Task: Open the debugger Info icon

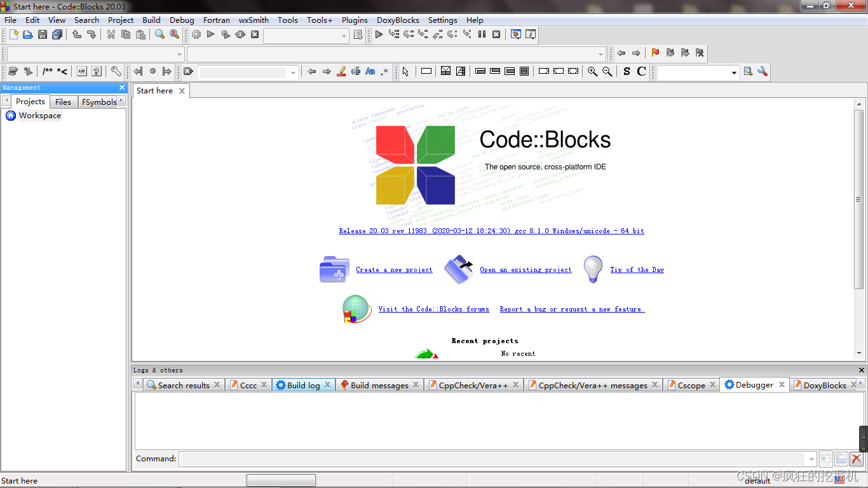Action: coord(531,34)
